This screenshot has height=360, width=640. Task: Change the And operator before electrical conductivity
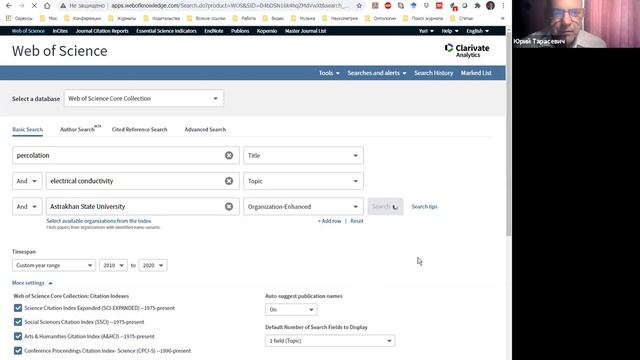click(27, 181)
